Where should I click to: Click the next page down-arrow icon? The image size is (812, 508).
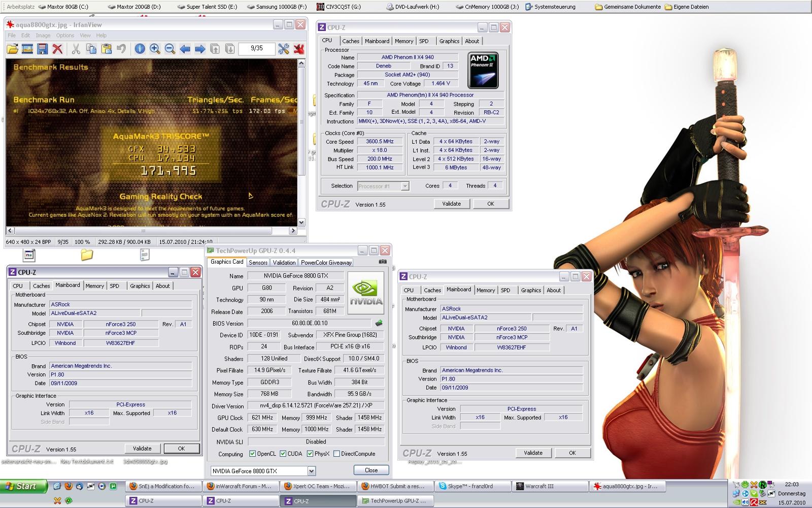230,49
